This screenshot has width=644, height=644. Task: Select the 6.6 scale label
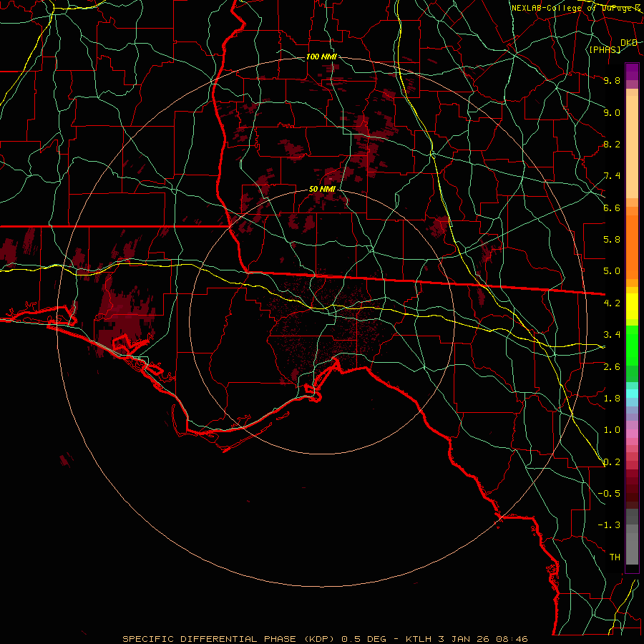[612, 208]
